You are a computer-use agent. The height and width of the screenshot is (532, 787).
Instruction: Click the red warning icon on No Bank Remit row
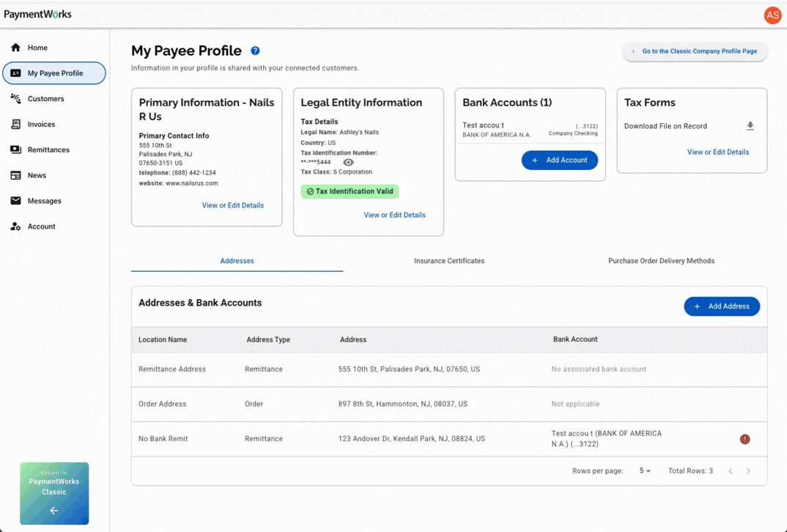(x=744, y=439)
